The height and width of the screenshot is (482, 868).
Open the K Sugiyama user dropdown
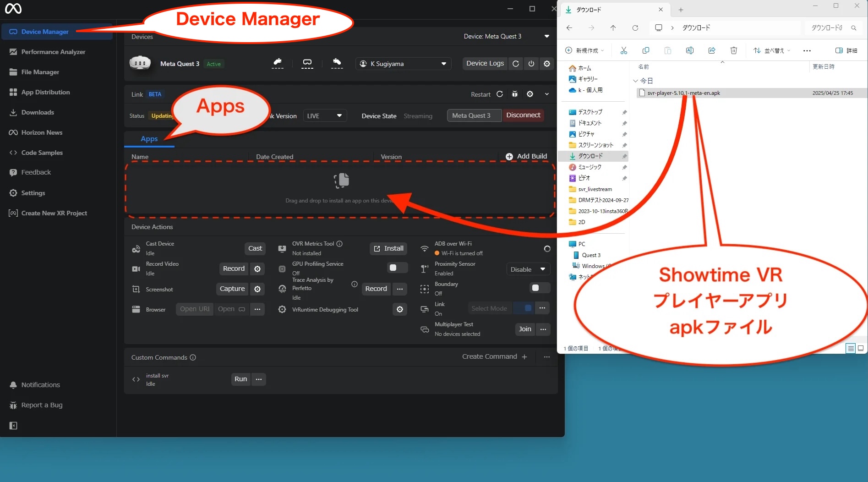(403, 64)
